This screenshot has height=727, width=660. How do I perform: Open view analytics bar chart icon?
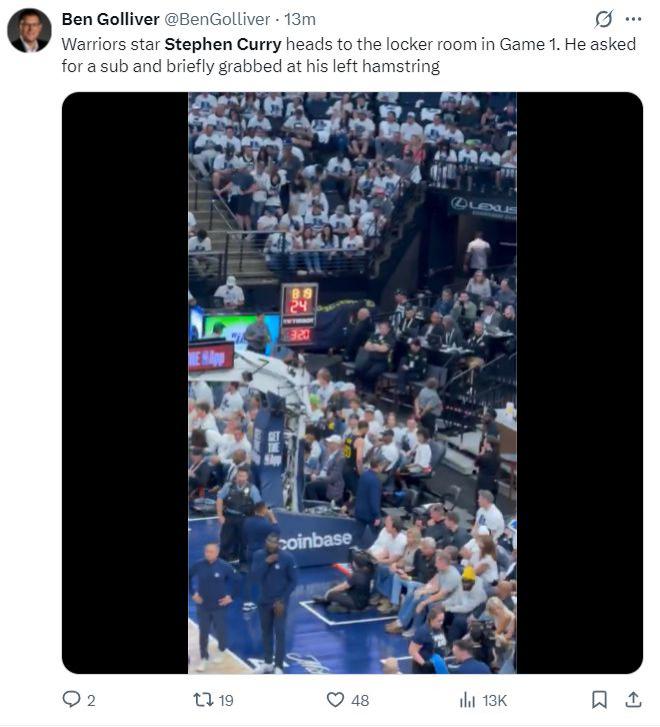pyautogui.click(x=467, y=699)
